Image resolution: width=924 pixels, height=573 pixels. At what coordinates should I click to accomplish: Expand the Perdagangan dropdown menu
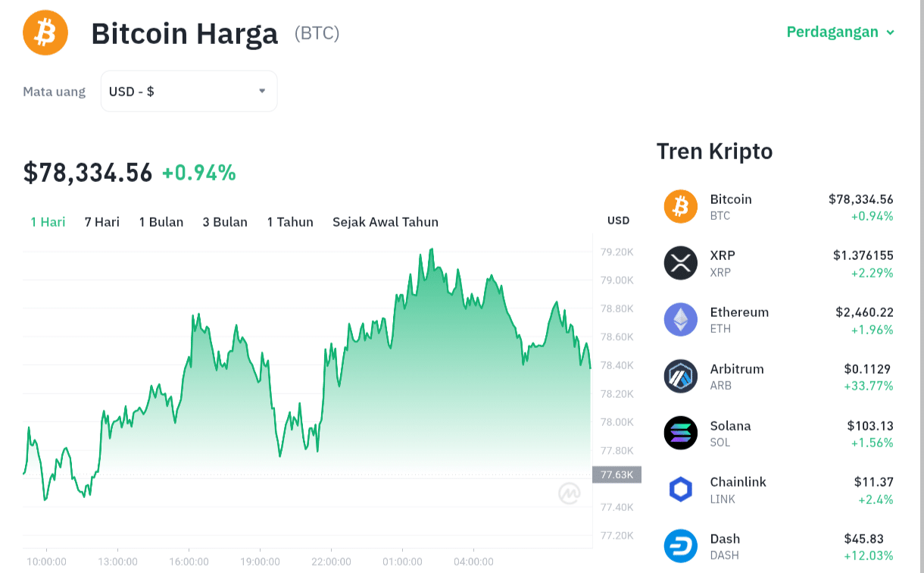pyautogui.click(x=841, y=32)
